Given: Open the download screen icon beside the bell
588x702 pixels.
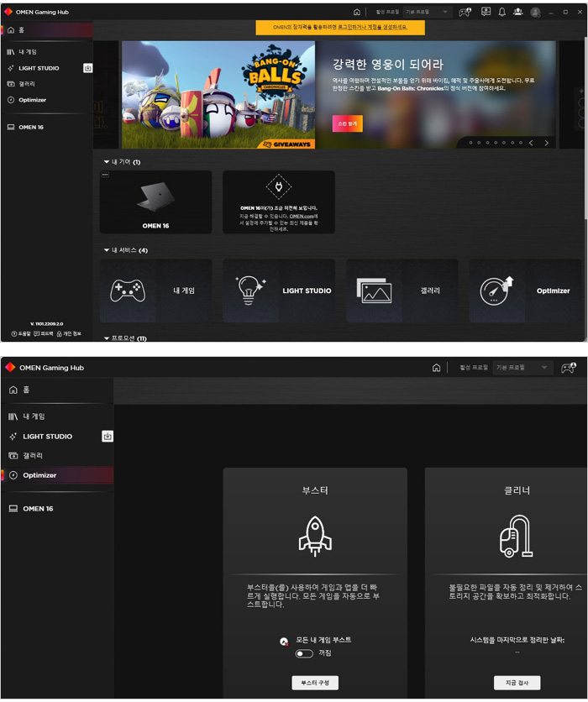Looking at the screenshot, I should coord(486,12).
